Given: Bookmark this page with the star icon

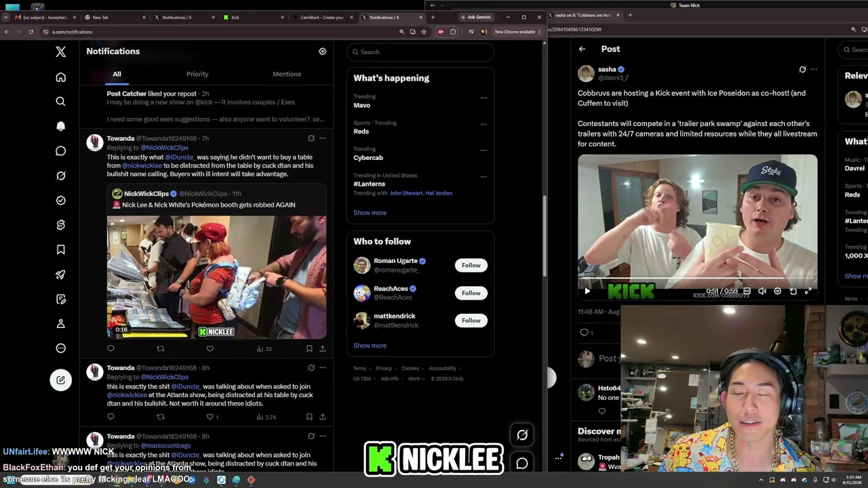Looking at the screenshot, I should pos(424,32).
